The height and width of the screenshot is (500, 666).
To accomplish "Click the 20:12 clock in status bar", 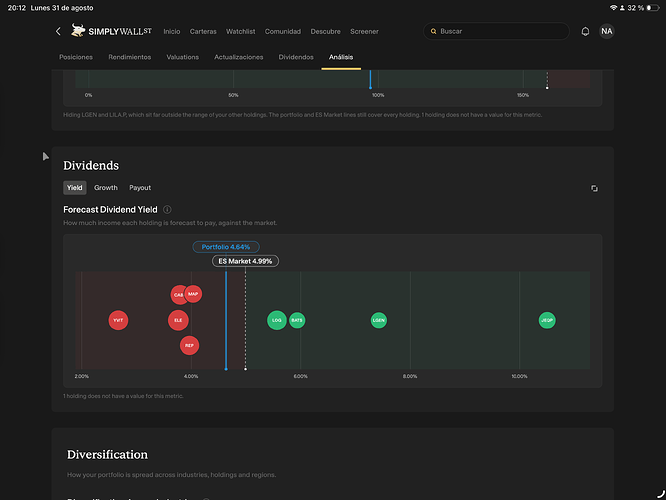I will pos(17,8).
